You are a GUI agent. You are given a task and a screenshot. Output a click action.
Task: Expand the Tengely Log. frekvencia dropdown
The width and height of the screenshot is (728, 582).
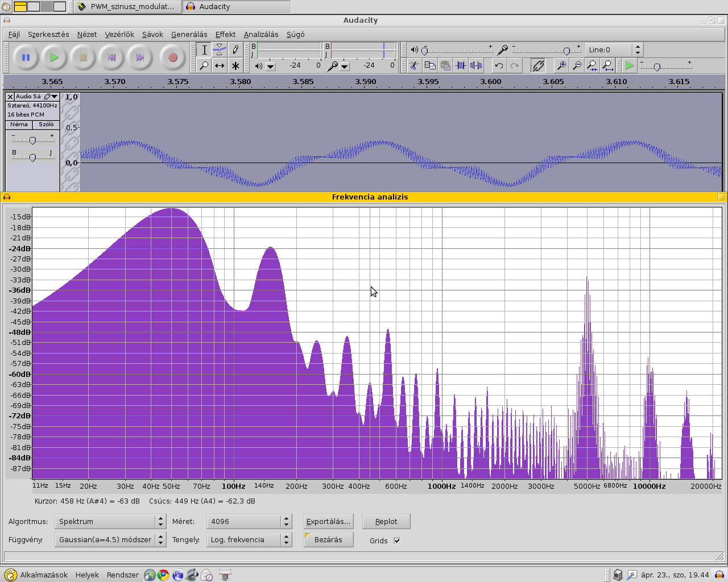(x=249, y=539)
